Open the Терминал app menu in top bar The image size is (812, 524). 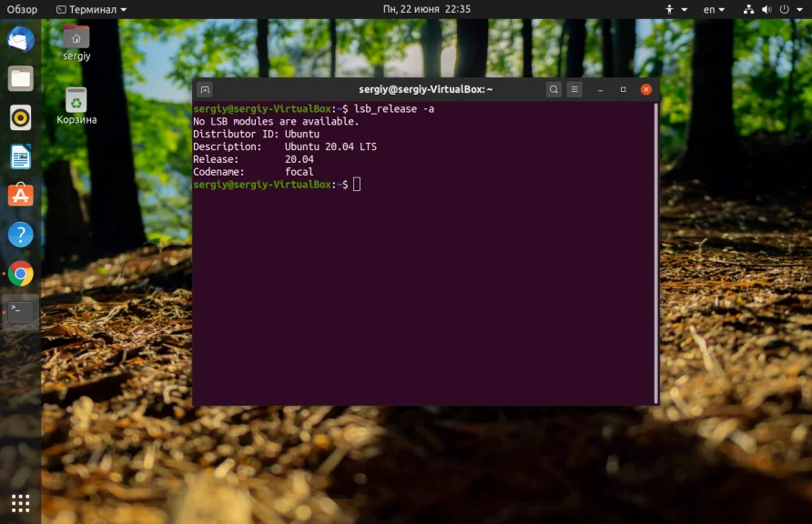(x=91, y=9)
